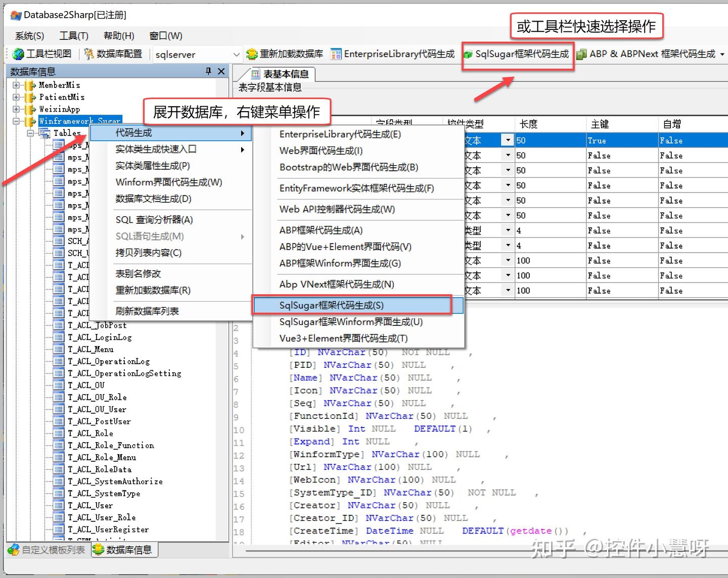Toggle the pin on 数据库信息 panel
The height and width of the screenshot is (578, 728).
[x=208, y=71]
